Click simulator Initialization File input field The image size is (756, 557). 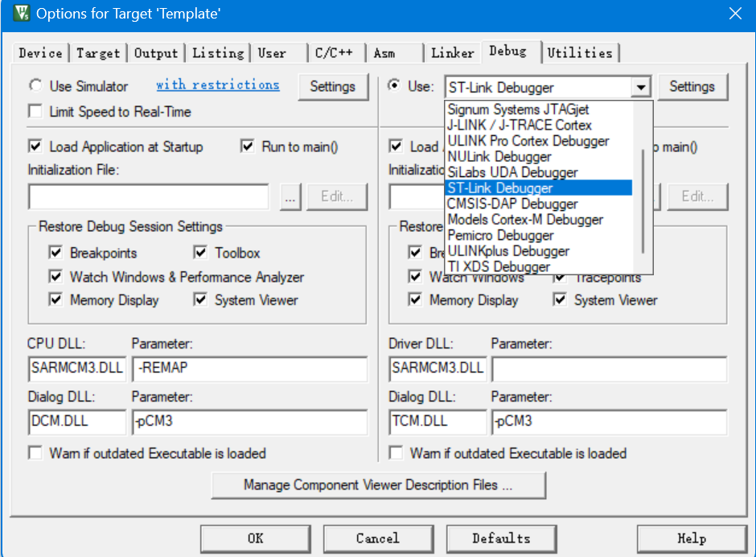[149, 196]
